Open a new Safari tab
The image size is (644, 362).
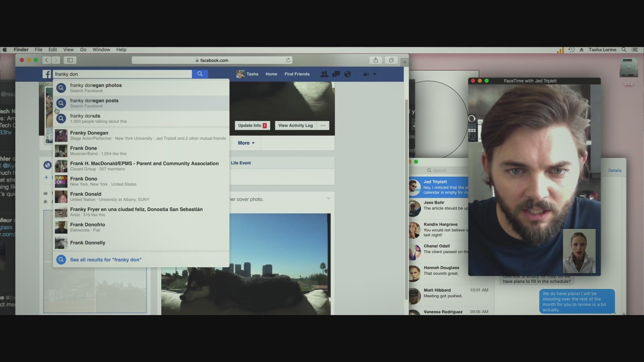tap(405, 62)
